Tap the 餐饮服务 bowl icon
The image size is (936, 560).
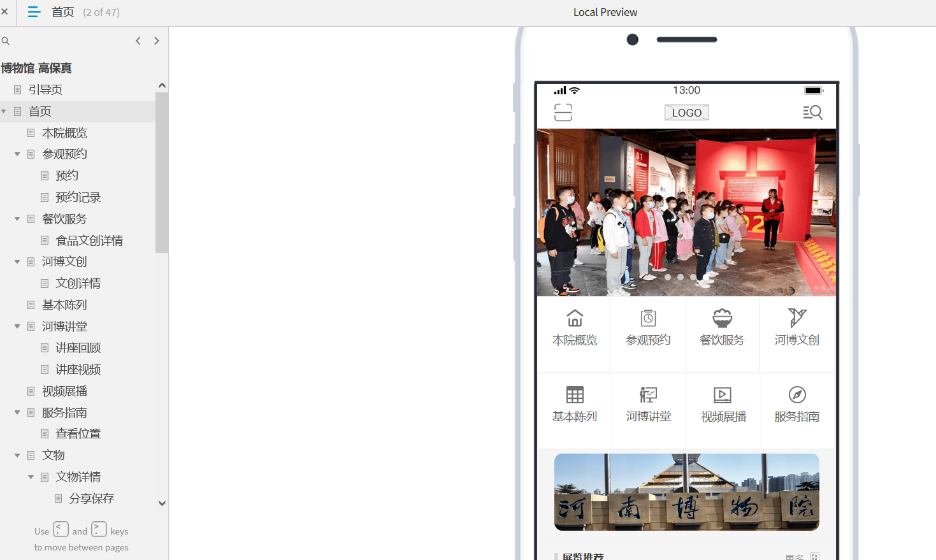click(722, 317)
